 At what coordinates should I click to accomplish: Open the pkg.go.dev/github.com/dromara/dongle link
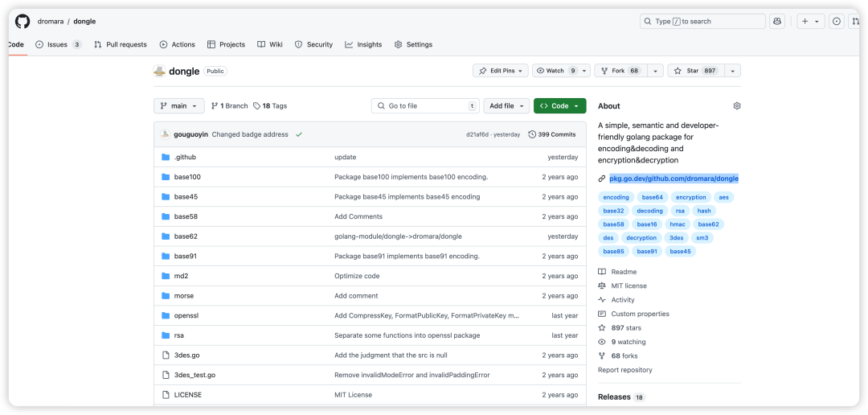674,179
